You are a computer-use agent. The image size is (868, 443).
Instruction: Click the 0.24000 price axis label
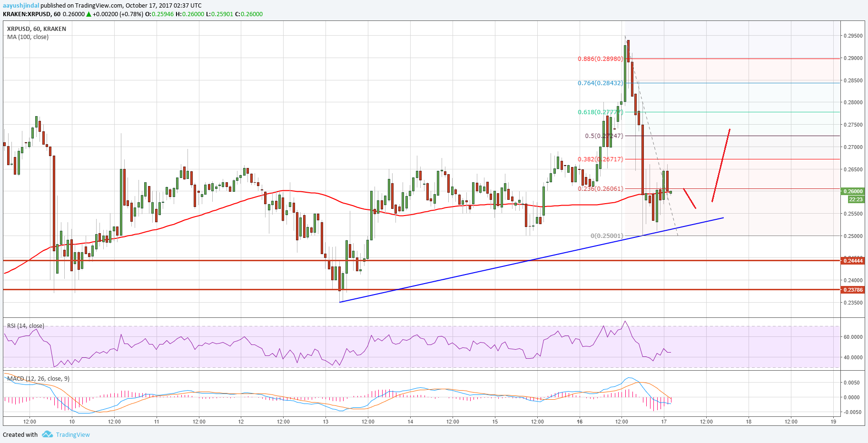[x=853, y=280]
